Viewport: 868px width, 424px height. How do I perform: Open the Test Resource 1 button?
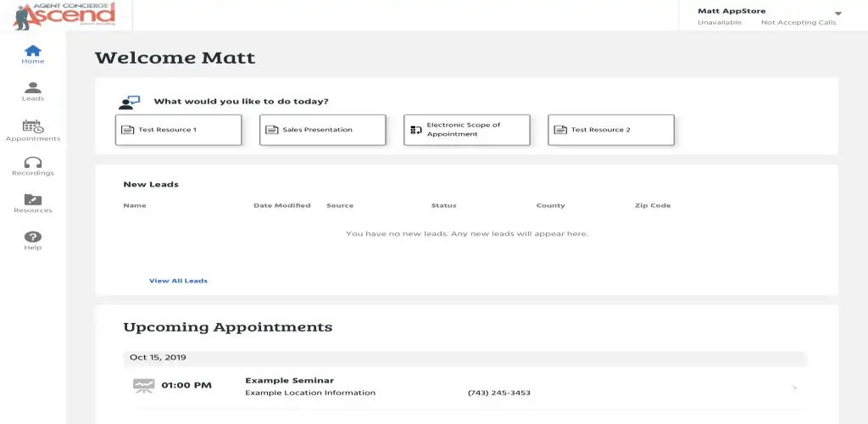point(178,130)
